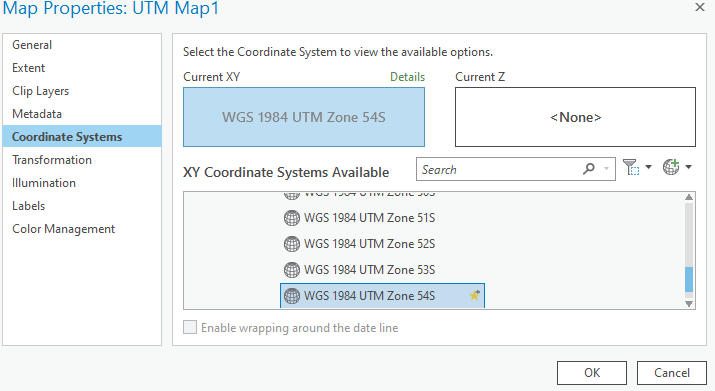The width and height of the screenshot is (715, 391).
Task: Open the search options dropdown arrow
Action: tap(606, 169)
